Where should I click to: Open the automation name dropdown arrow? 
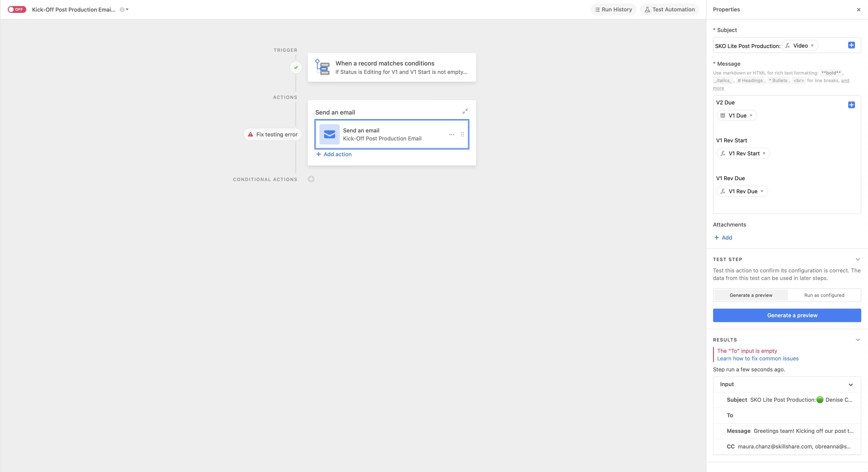127,9
